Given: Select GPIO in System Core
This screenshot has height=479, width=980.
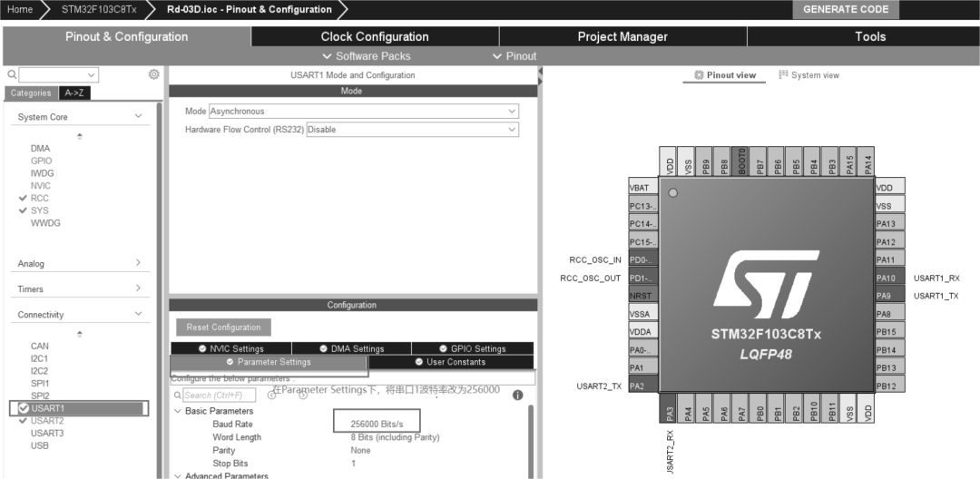Looking at the screenshot, I should tap(41, 161).
